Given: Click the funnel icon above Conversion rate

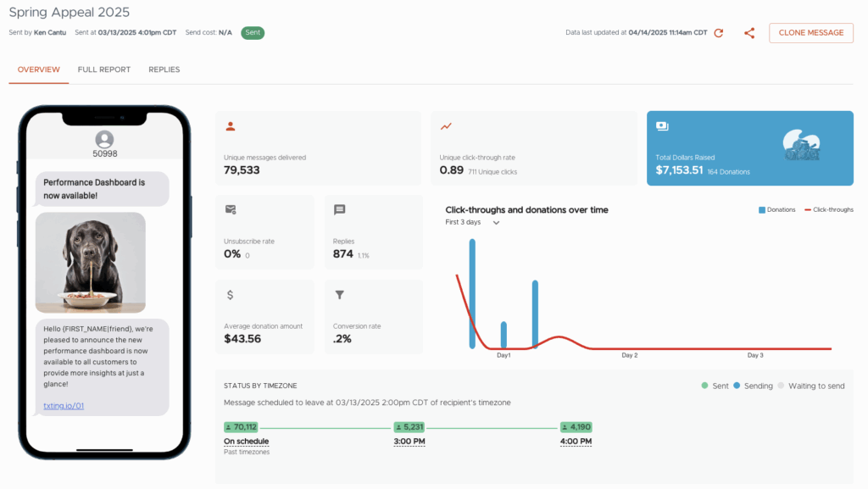Looking at the screenshot, I should [339, 295].
